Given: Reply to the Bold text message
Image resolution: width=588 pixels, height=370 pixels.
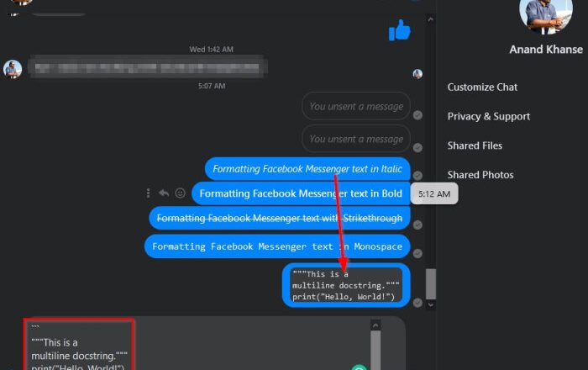Looking at the screenshot, I should 164,193.
